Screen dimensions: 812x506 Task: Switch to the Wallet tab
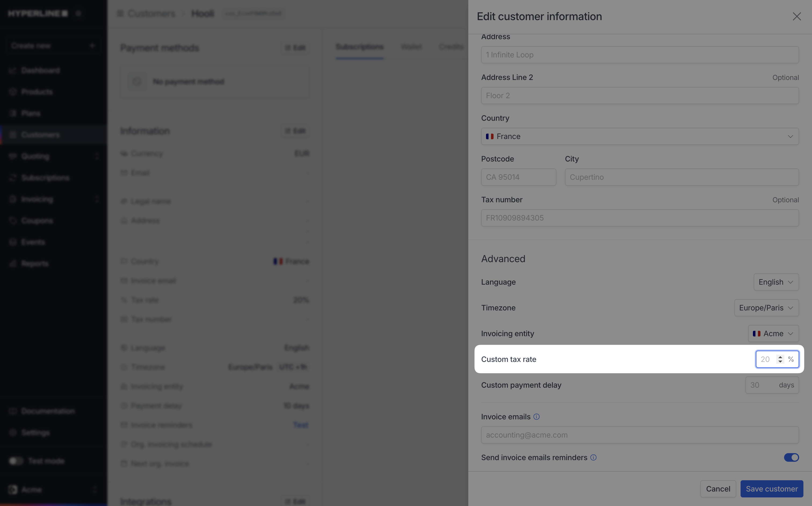tap(411, 46)
